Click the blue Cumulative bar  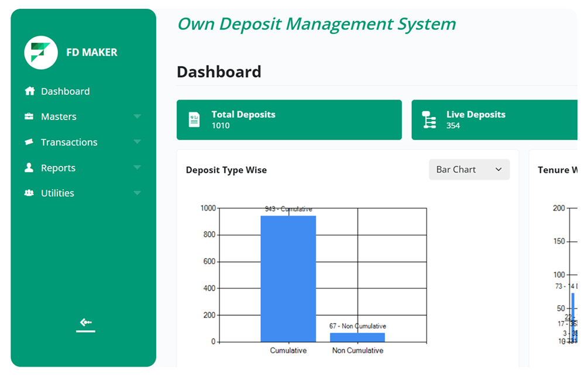coord(288,279)
